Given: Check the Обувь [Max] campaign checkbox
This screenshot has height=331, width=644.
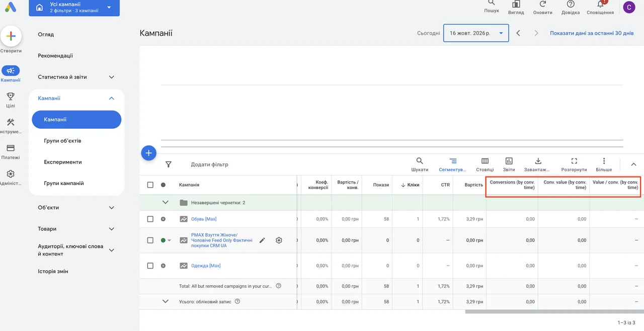Looking at the screenshot, I should point(150,219).
